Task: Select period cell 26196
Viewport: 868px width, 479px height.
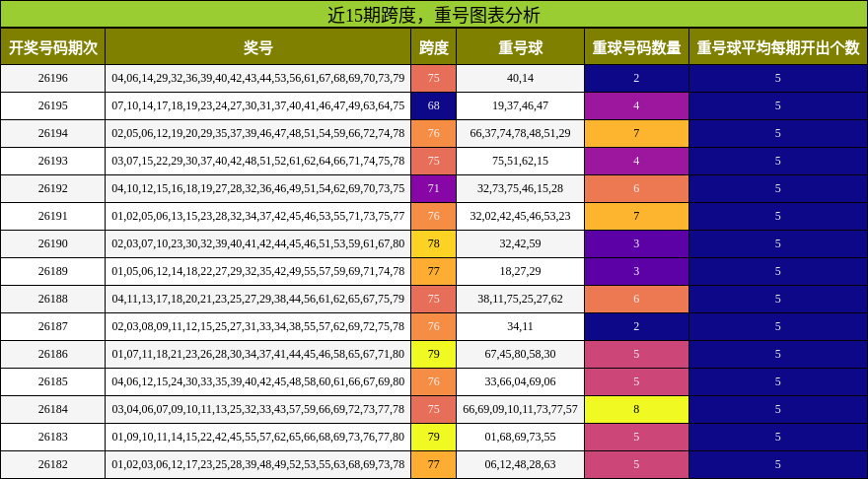Action: pos(52,78)
